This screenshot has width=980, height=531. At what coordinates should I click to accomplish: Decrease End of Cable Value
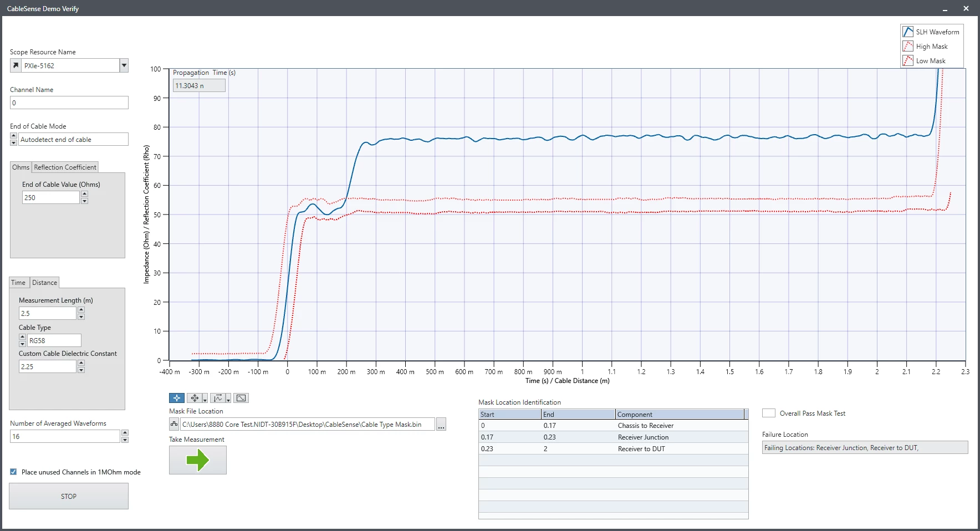click(84, 201)
